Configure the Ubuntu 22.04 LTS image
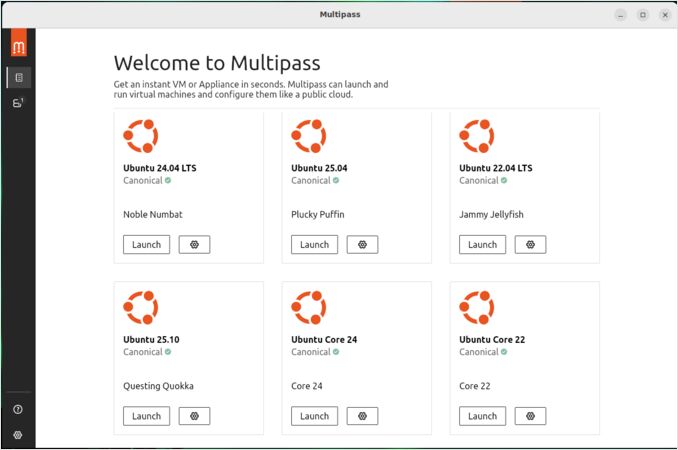 (x=530, y=244)
